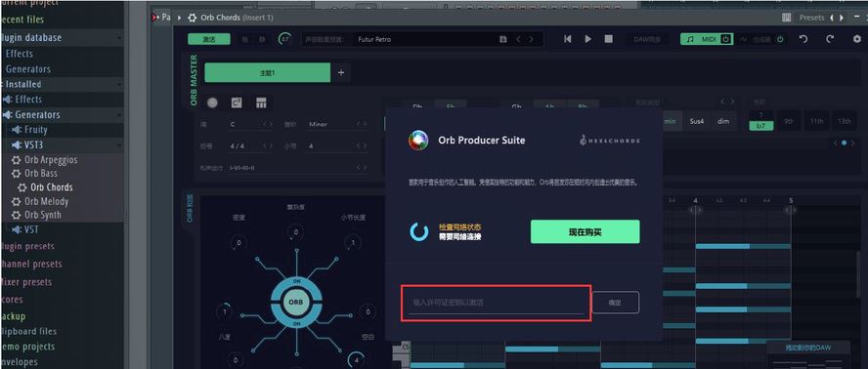Screen dimensions: 868x369
Task: Open Orb settings gear icon
Action: pos(857,39)
